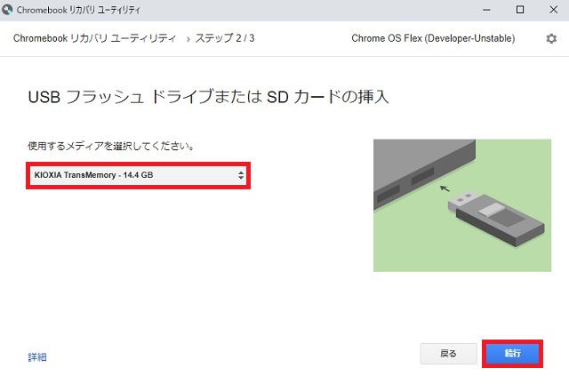Click the ステップ 2 / 3 step indicator

coord(225,38)
